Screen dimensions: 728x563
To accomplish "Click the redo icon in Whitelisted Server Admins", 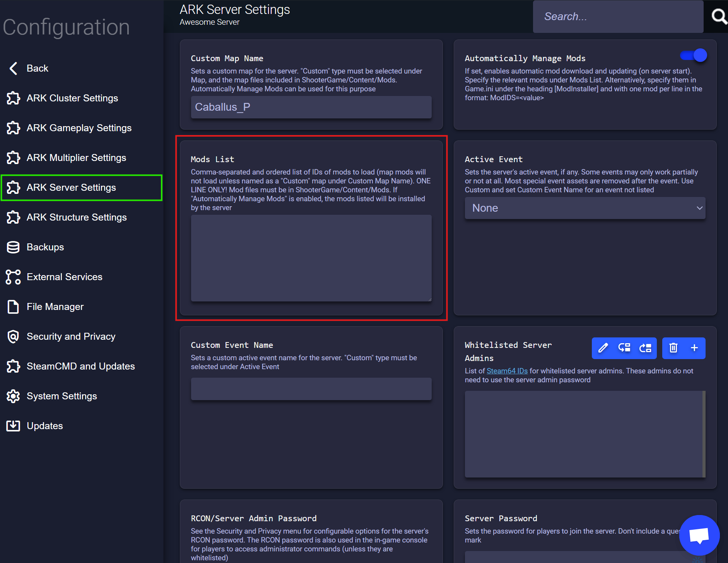I will [645, 348].
